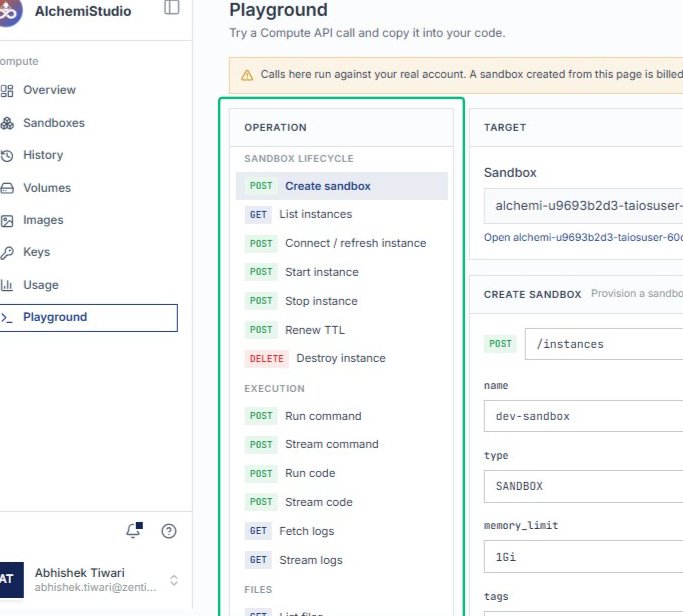Select Run code operation
The width and height of the screenshot is (683, 616).
[342, 473]
